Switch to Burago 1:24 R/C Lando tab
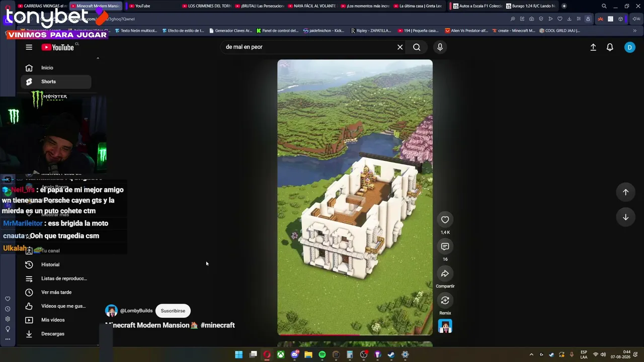The width and height of the screenshot is (644, 362). tap(530, 6)
